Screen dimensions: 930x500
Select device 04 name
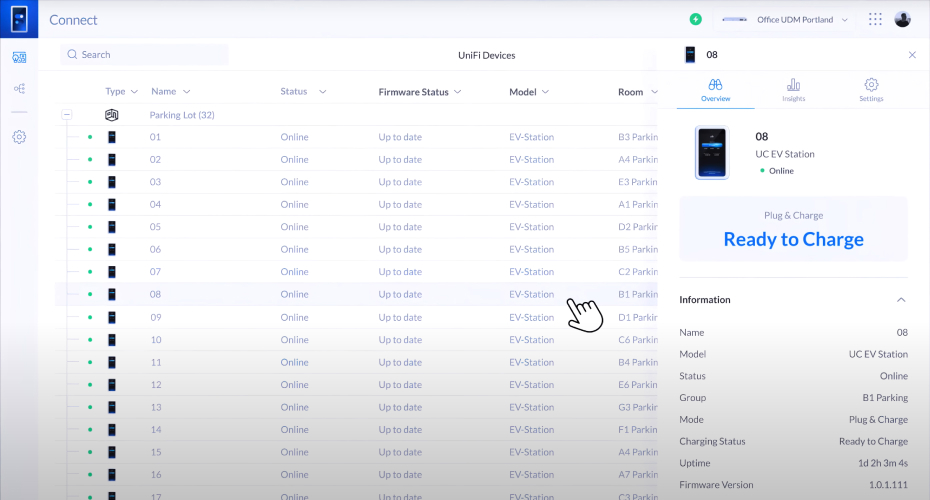click(155, 205)
